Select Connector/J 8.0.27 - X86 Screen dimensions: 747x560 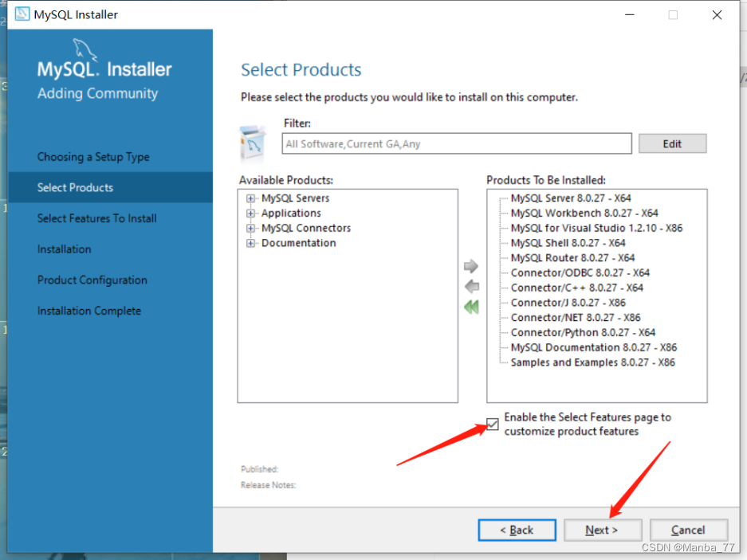point(568,303)
